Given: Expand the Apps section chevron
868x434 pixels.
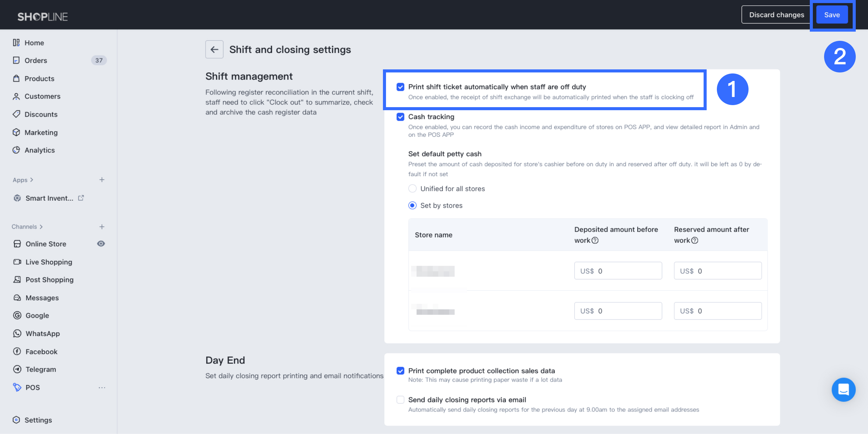Looking at the screenshot, I should (32, 180).
